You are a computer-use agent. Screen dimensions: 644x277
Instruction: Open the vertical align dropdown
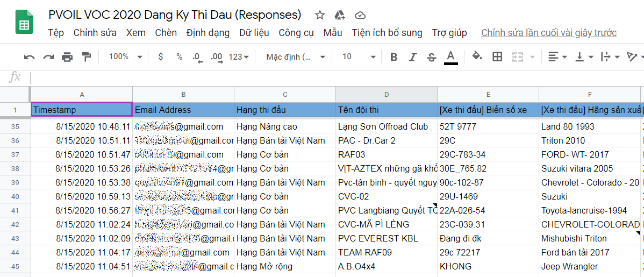[584, 56]
